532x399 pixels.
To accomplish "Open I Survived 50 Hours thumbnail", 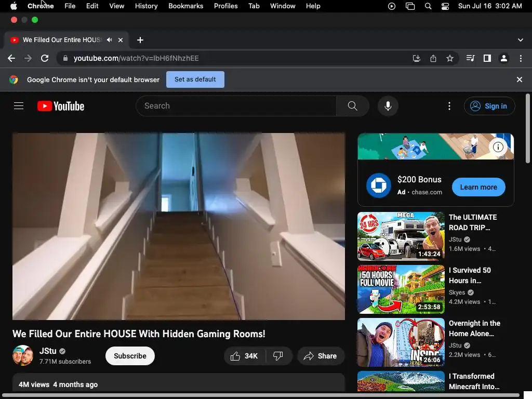I will coord(401,289).
